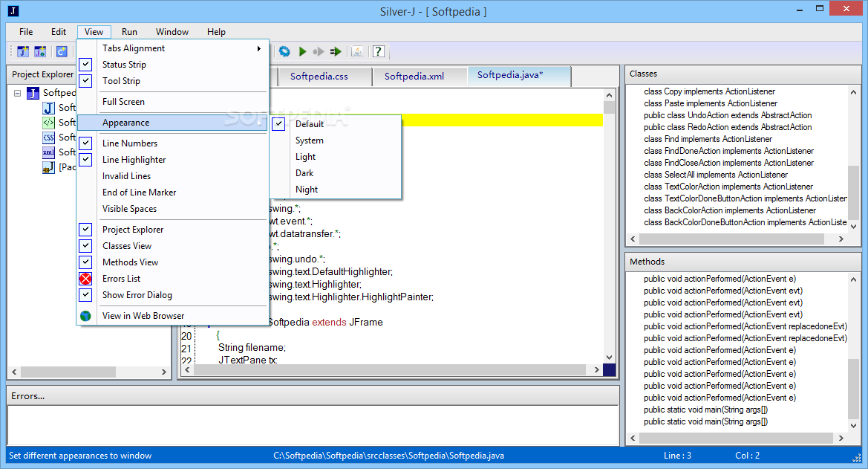
Task: Open the Run menu
Action: 129,32
